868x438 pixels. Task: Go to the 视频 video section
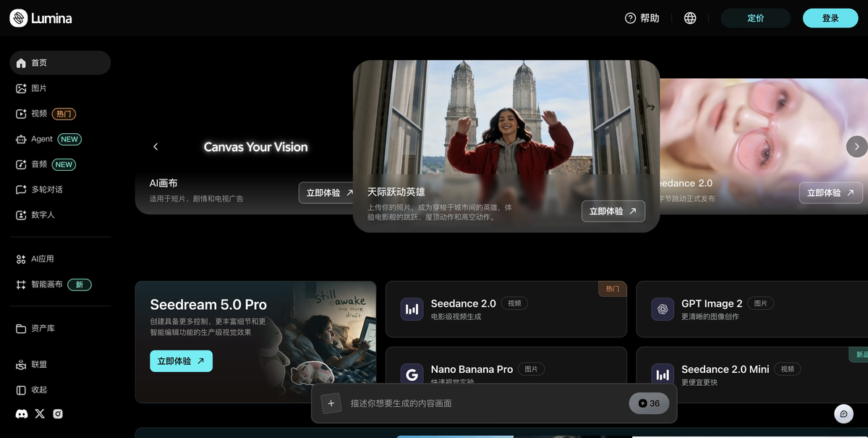[60, 114]
